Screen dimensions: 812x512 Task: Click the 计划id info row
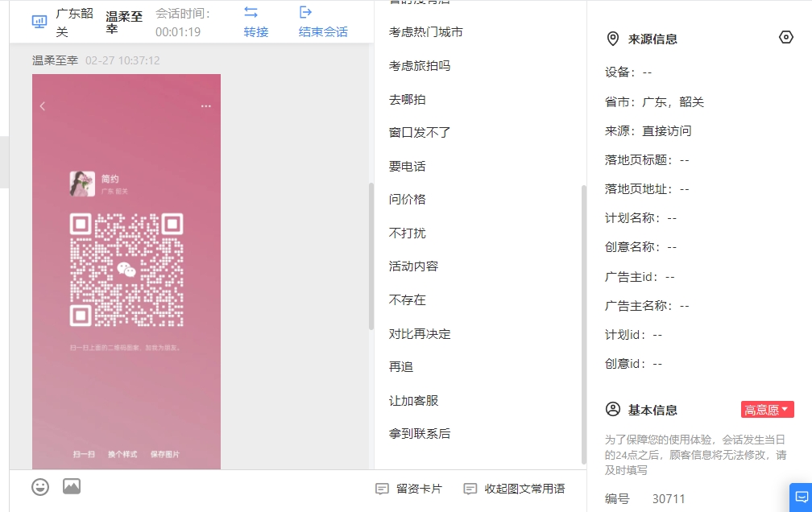(633, 335)
